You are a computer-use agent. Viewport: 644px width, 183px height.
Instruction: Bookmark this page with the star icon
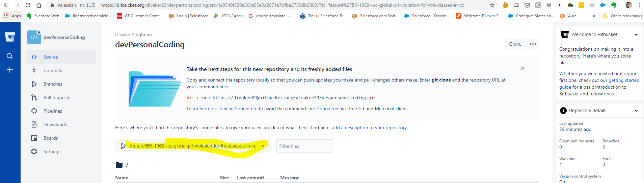tap(492, 5)
